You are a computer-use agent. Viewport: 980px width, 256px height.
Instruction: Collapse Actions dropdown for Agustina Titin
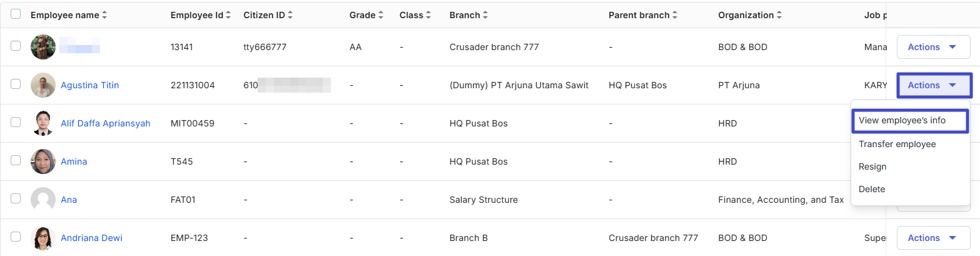click(x=932, y=85)
